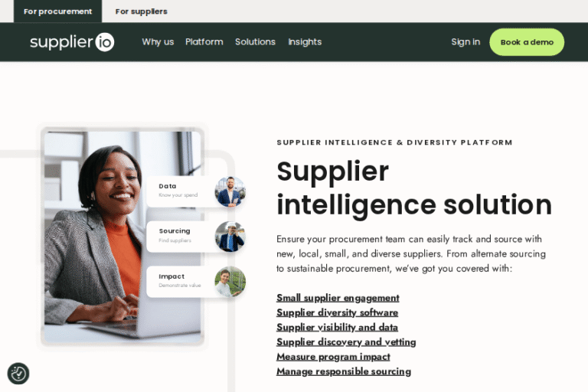Switch to the For suppliers tab
Image resolution: width=588 pixels, height=392 pixels.
(x=142, y=11)
